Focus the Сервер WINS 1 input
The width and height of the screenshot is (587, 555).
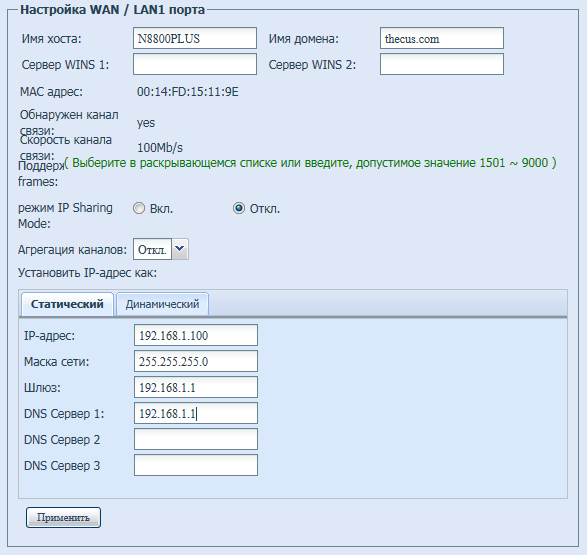click(195, 64)
